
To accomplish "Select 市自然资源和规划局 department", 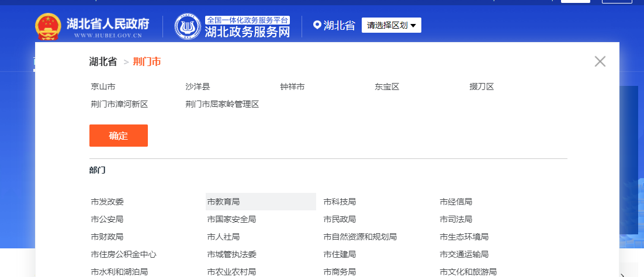I will point(360,237).
